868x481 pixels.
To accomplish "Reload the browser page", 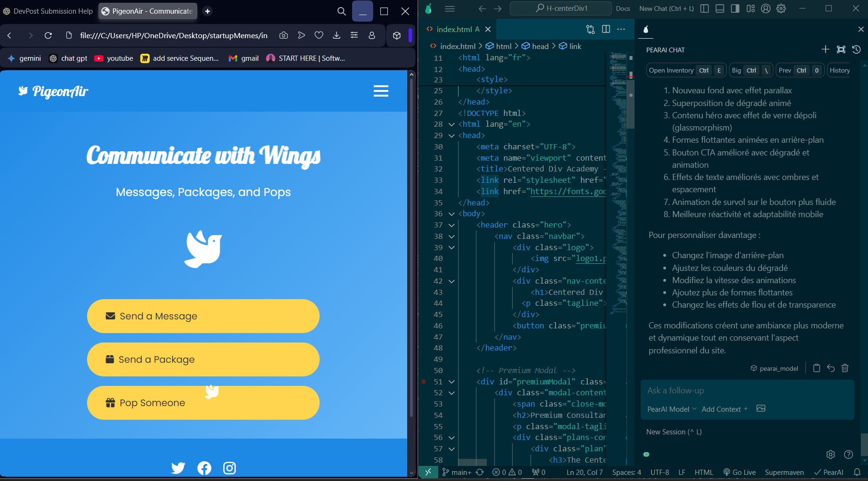I will click(48, 35).
